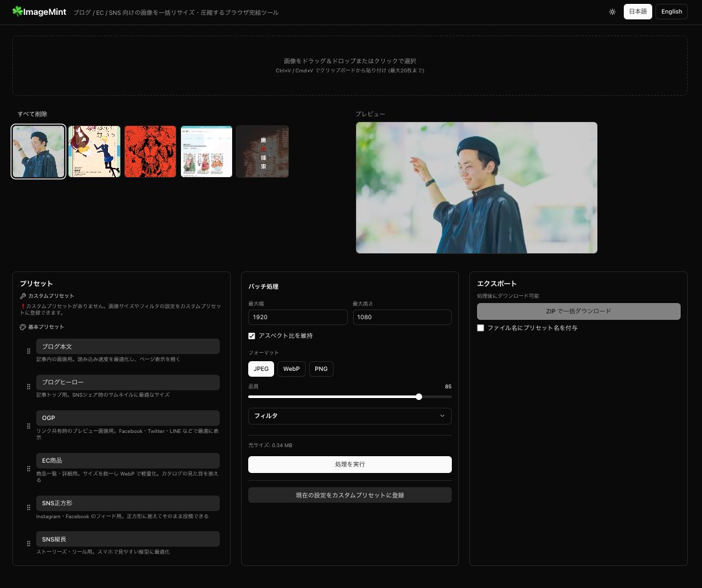Click the drag handle next to SNS縦長
Screen dimensions: 702x588
[x=28, y=543]
